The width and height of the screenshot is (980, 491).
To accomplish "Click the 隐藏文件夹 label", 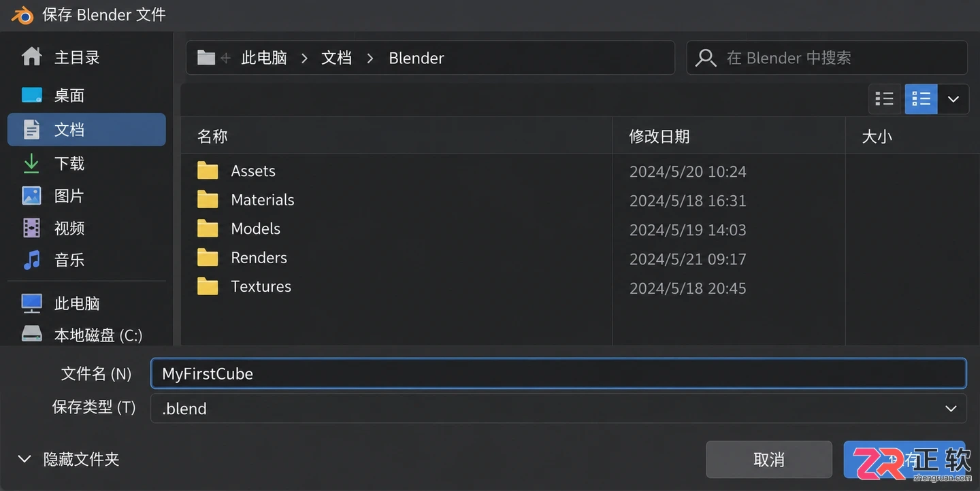I will click(x=82, y=459).
